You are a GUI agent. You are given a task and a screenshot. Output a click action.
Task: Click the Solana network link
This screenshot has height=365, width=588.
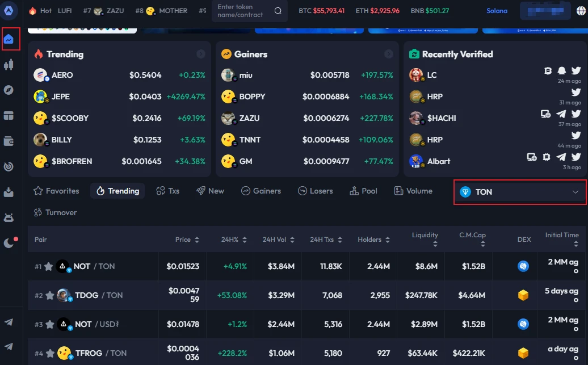[x=497, y=11]
